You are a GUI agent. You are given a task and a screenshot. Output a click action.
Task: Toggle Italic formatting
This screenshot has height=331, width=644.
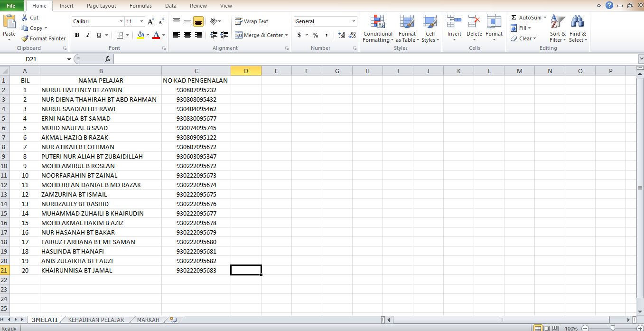(x=88, y=35)
